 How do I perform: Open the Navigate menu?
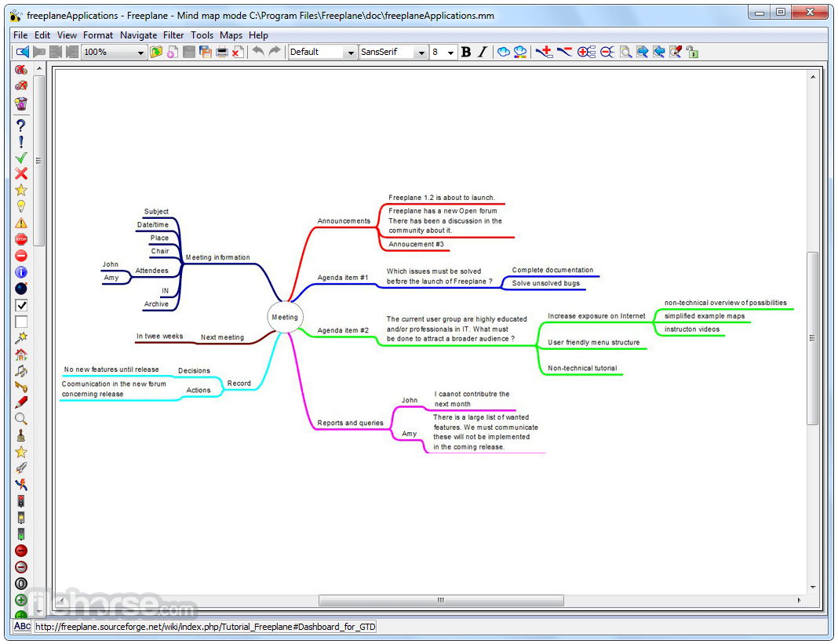(138, 35)
